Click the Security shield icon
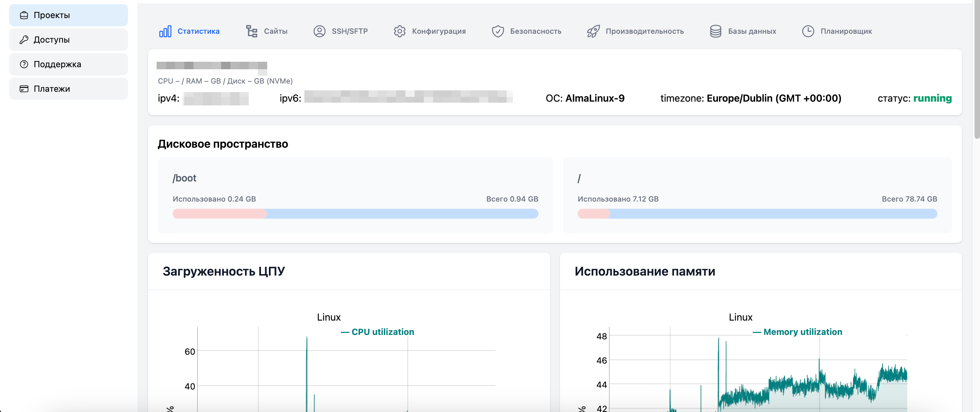This screenshot has width=980, height=412. click(x=498, y=31)
